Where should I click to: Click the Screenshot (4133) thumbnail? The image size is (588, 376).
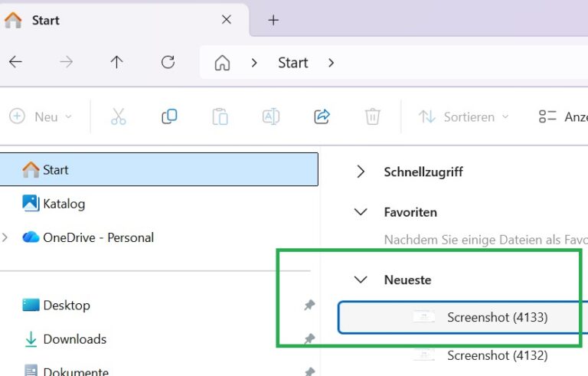tap(423, 317)
